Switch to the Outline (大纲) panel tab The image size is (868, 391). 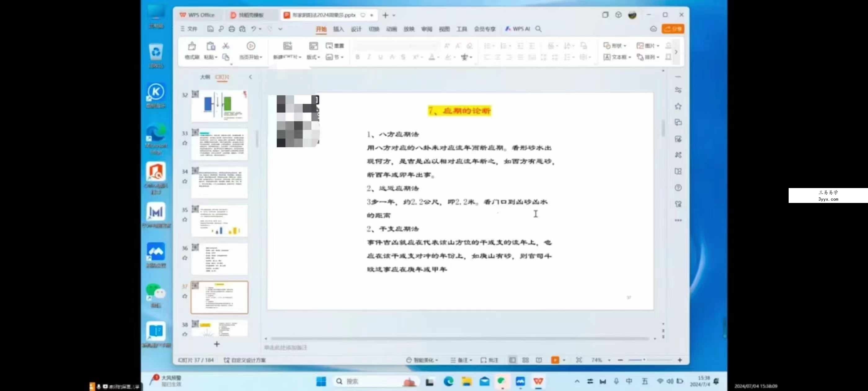pyautogui.click(x=205, y=77)
